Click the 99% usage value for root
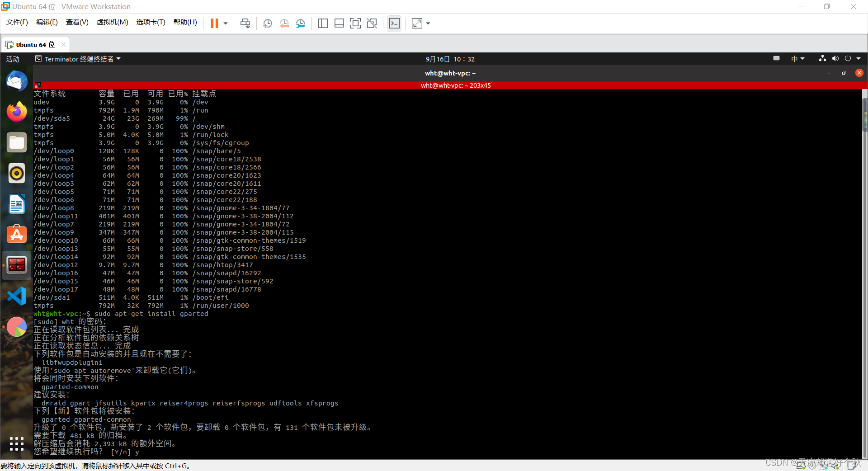Image resolution: width=868 pixels, height=471 pixels. (x=182, y=118)
